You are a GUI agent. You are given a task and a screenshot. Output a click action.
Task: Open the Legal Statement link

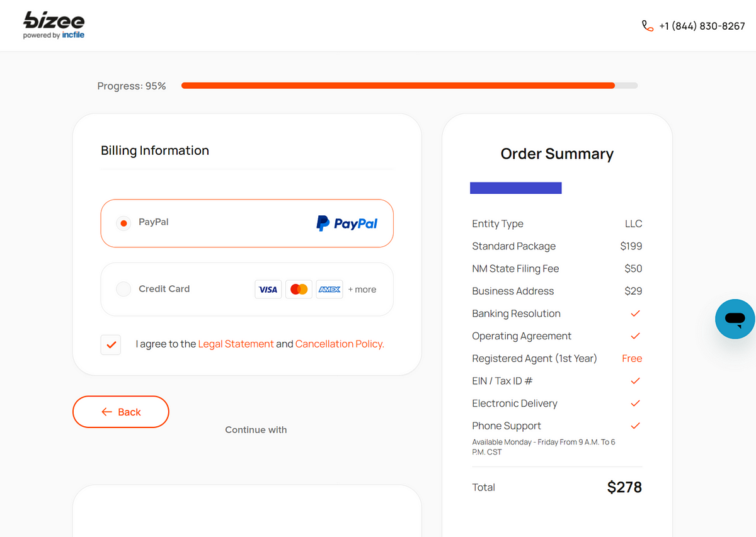(236, 344)
